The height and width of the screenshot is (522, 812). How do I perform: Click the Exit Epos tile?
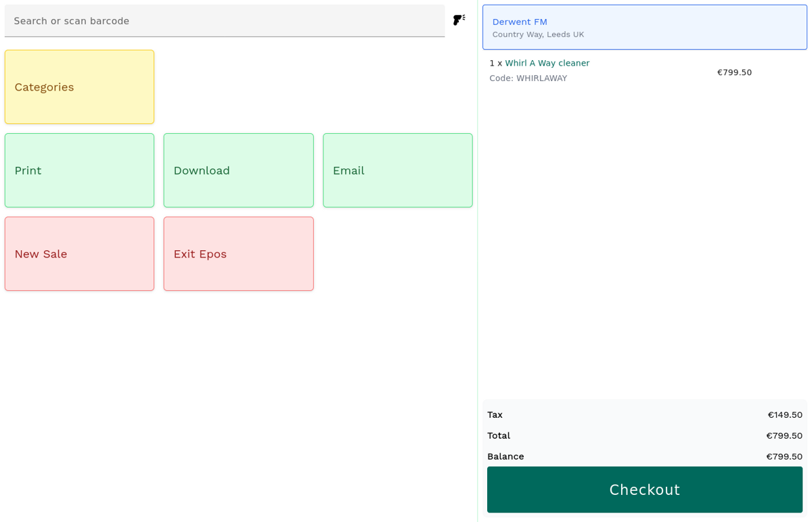click(238, 254)
